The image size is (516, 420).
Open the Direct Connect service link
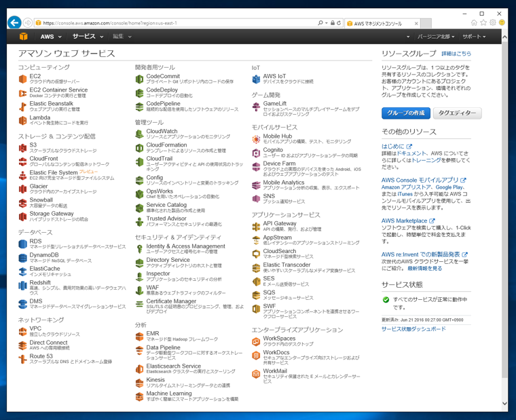[x=49, y=343]
